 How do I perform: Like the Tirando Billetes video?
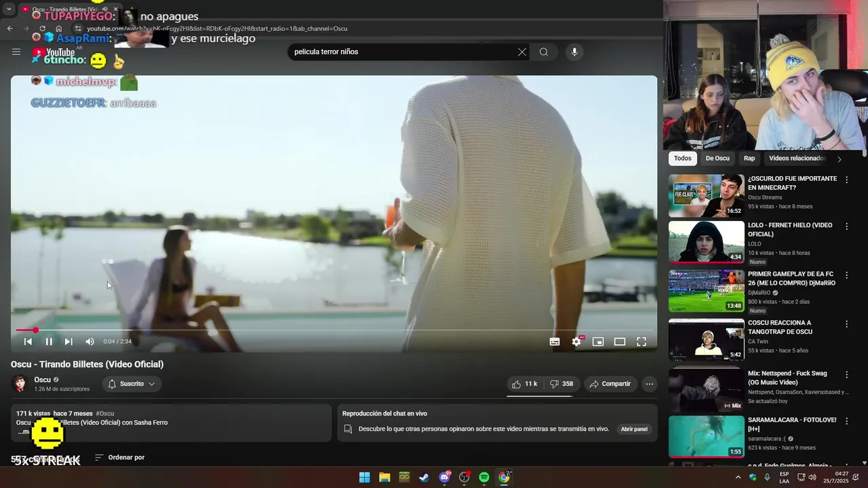pyautogui.click(x=525, y=384)
